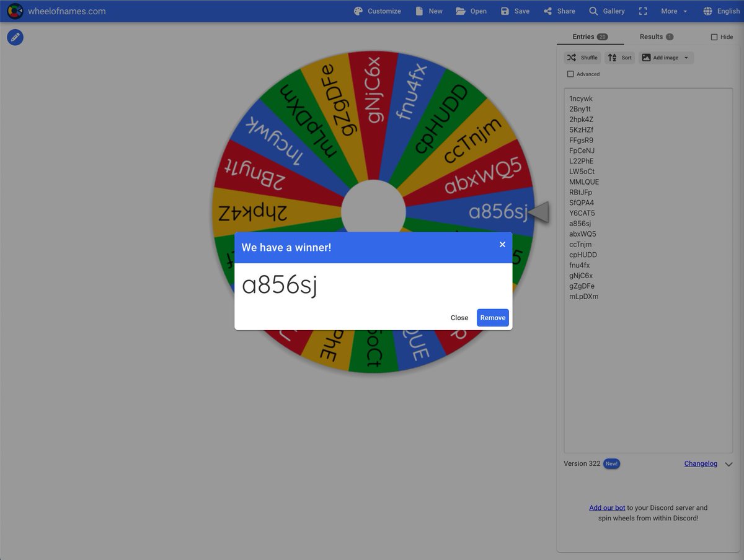
Task: Click entry SfQPA4 in the list
Action: point(582,203)
